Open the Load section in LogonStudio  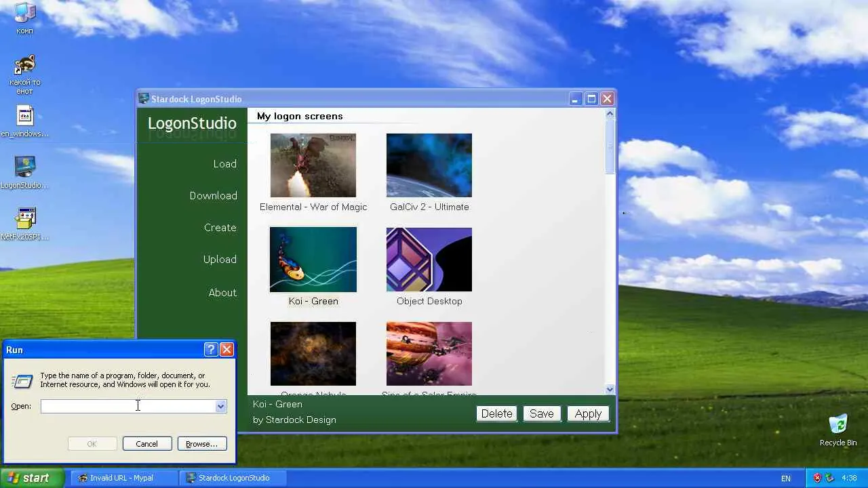pyautogui.click(x=224, y=164)
